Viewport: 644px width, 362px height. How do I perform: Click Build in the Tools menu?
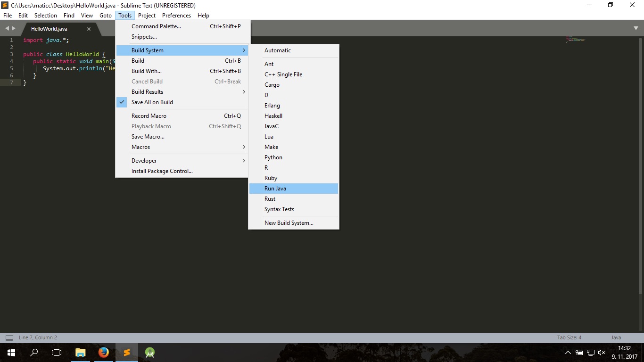coord(182,61)
